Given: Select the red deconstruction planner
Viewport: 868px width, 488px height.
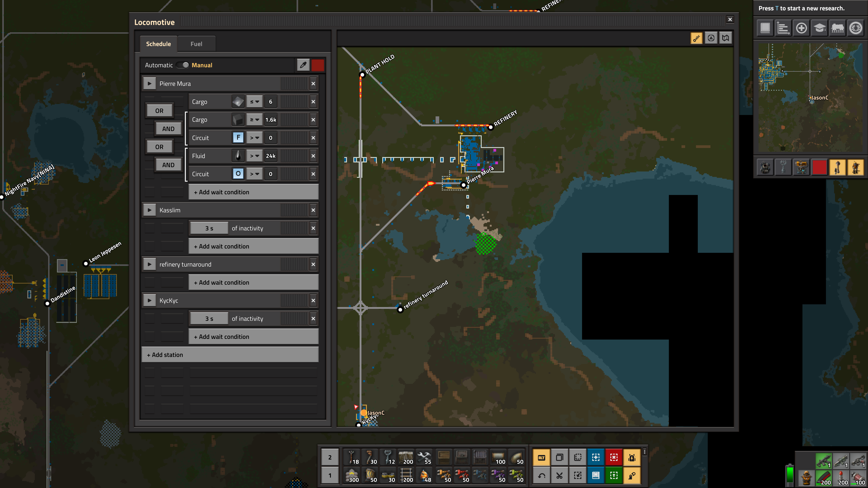Looking at the screenshot, I should coord(614,457).
